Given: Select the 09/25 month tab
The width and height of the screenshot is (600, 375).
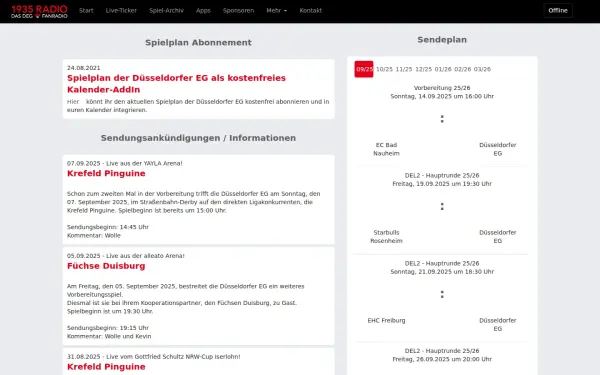Looking at the screenshot, I should point(364,69).
